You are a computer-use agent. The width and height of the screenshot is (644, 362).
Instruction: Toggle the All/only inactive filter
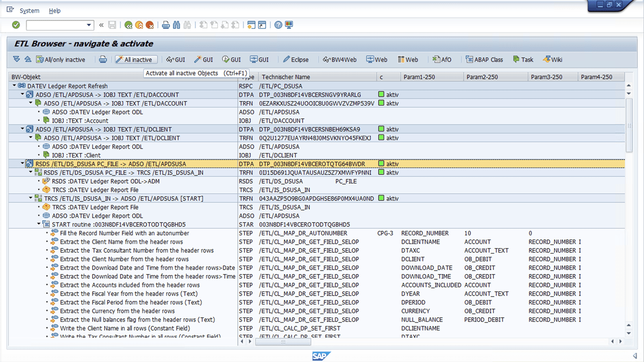[x=60, y=59]
